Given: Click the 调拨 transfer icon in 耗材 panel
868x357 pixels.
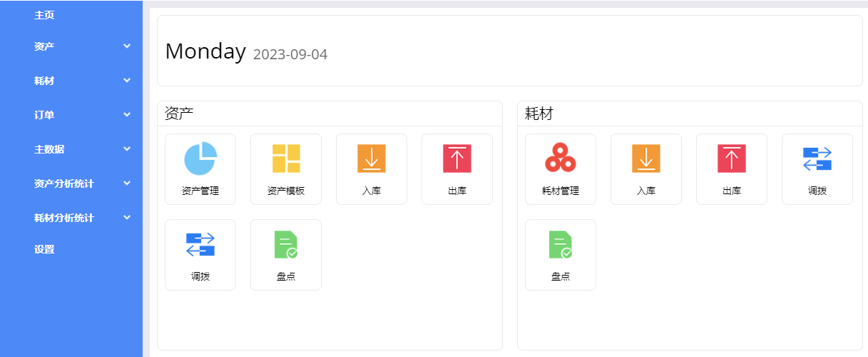Looking at the screenshot, I should (817, 159).
